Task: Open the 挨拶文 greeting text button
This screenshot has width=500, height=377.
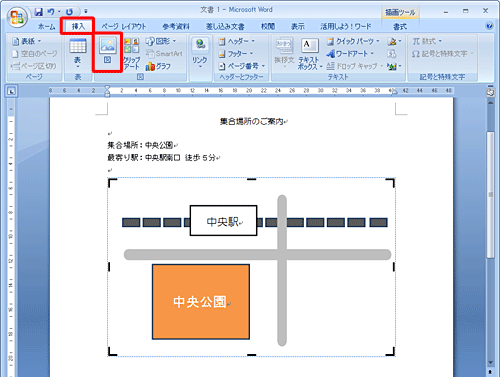Action: (x=284, y=53)
